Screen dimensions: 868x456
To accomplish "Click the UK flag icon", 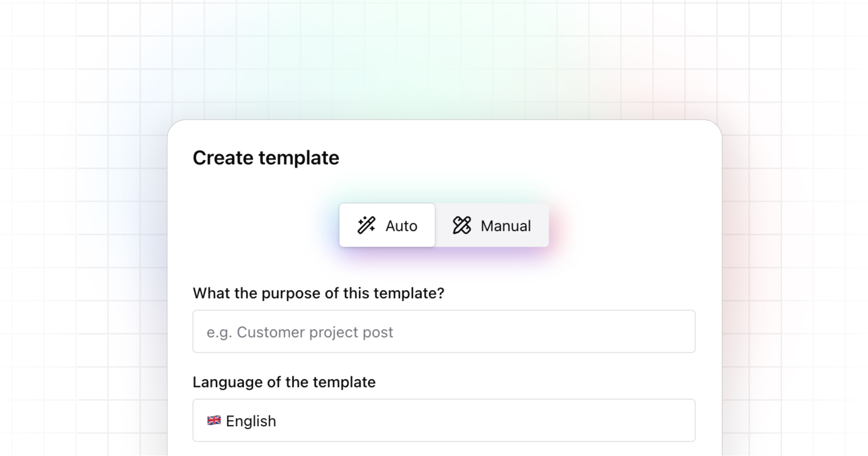I will pyautogui.click(x=214, y=420).
